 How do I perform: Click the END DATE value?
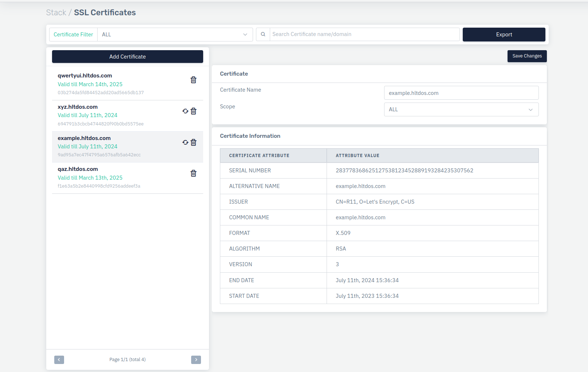coord(367,280)
